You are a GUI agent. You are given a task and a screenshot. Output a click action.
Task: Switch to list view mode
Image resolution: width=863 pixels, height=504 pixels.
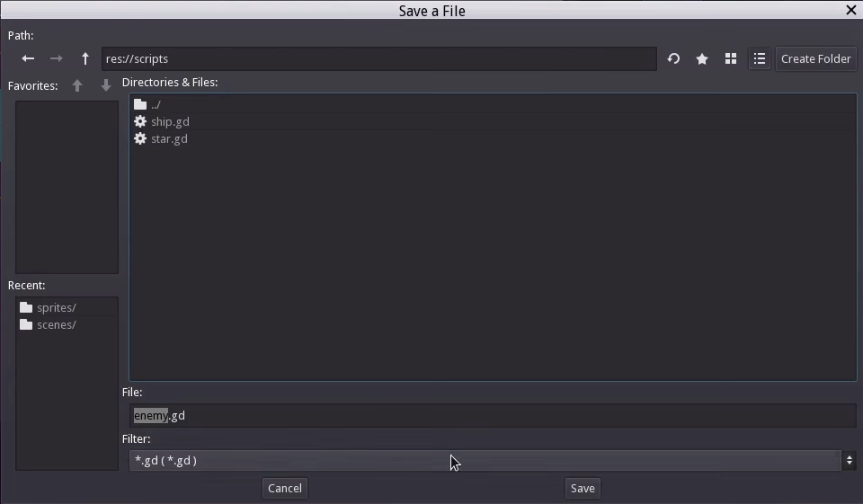pos(760,59)
